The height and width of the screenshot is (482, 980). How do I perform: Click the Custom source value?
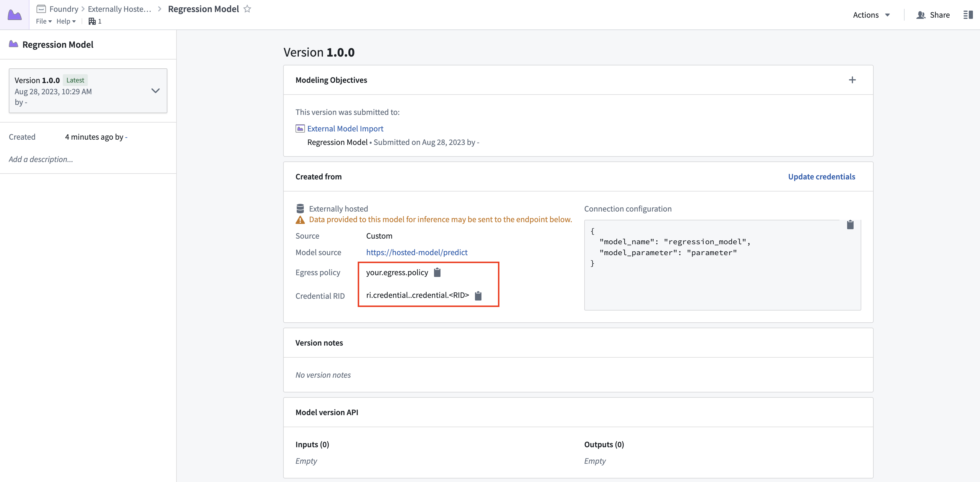pos(379,236)
